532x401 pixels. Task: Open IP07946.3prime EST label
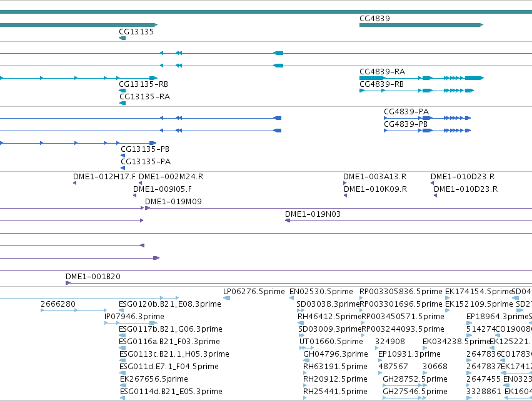click(x=134, y=317)
